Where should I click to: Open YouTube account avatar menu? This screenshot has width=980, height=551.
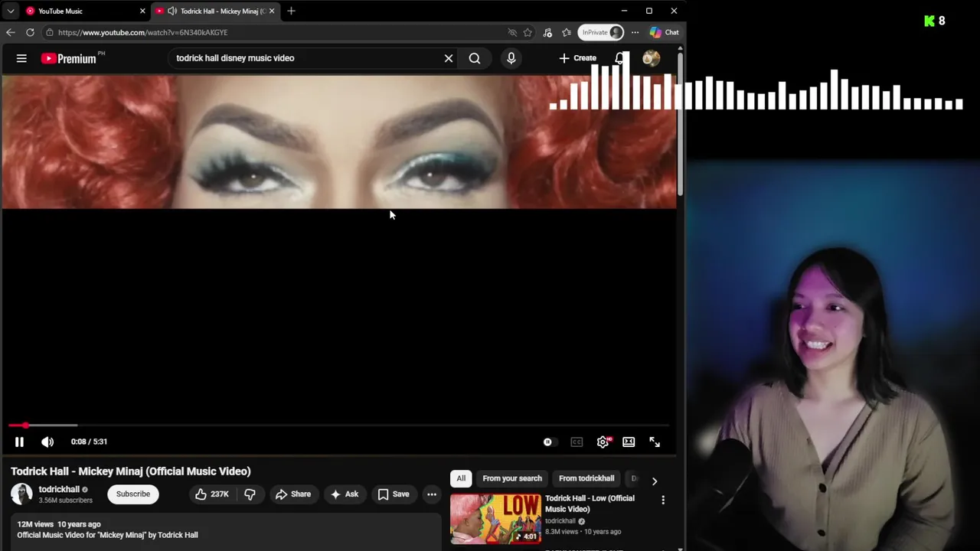click(651, 58)
